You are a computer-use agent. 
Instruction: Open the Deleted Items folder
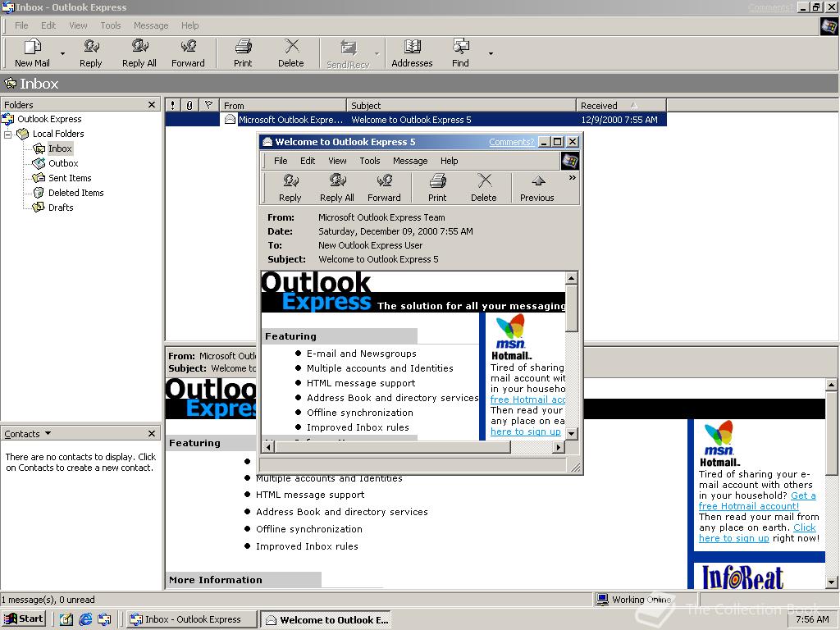pos(76,193)
